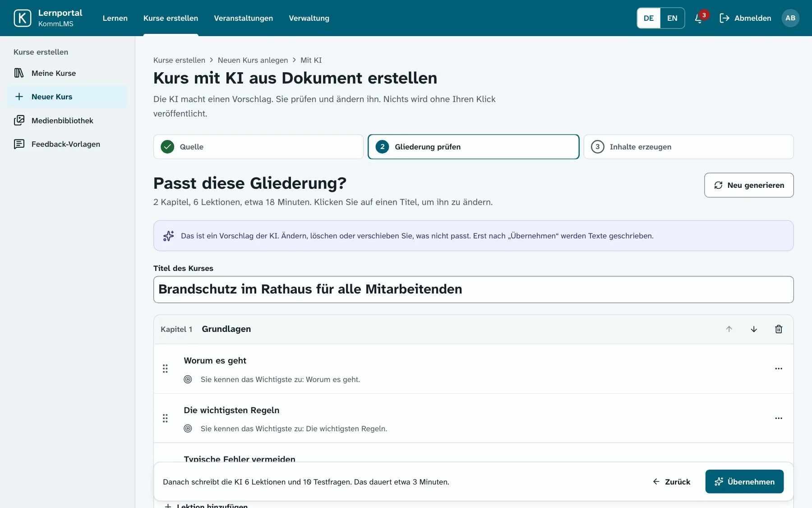Click the Übernehmen button

[744, 482]
